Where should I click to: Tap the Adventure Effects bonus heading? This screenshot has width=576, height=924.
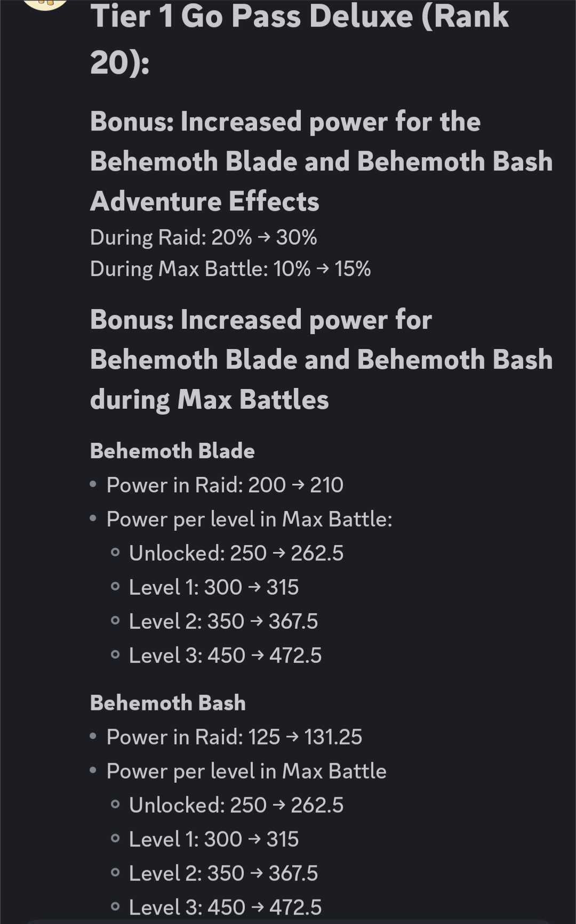(321, 161)
